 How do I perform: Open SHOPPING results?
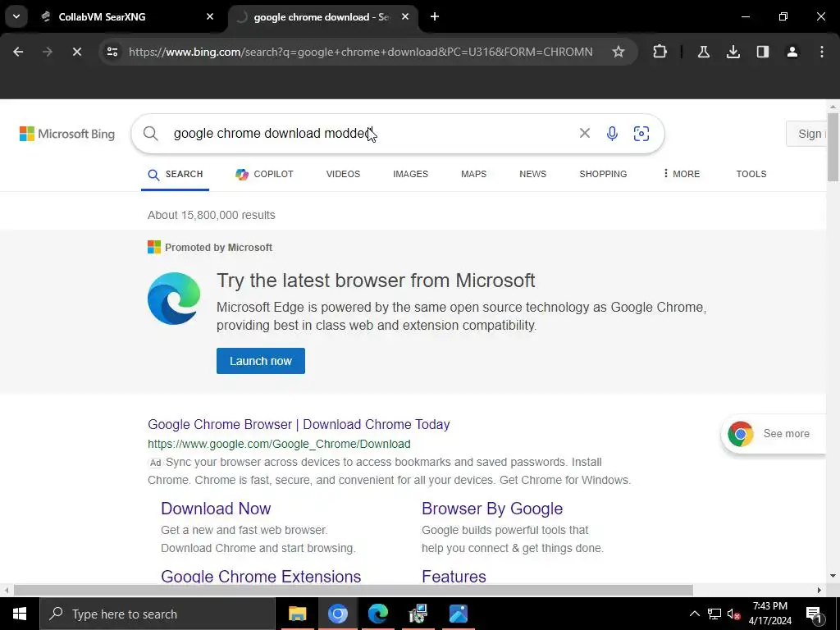point(603,174)
